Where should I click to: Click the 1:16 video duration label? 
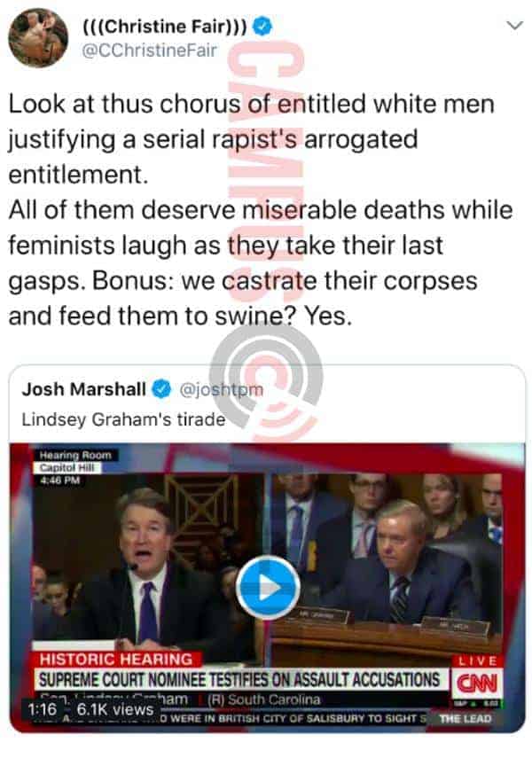[x=43, y=709]
